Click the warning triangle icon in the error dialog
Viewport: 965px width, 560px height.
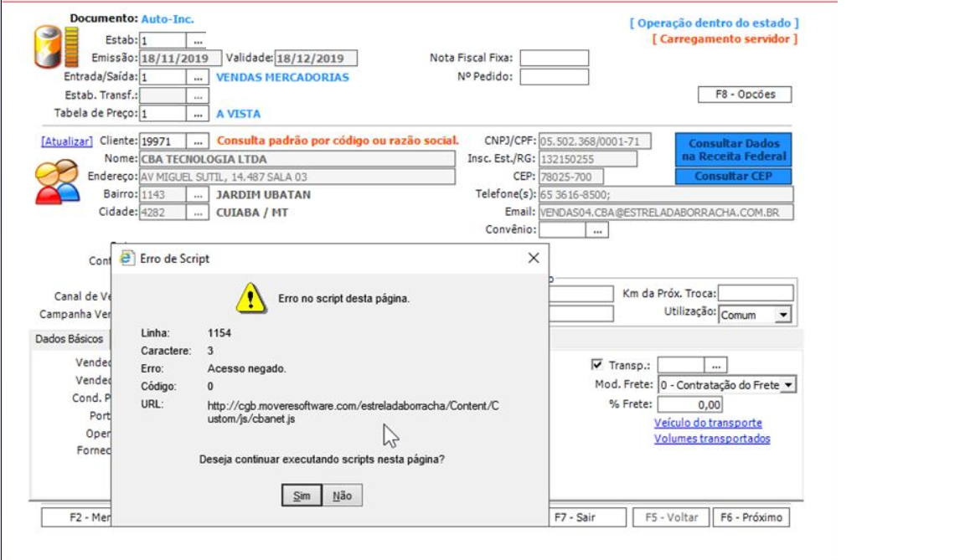(x=250, y=298)
